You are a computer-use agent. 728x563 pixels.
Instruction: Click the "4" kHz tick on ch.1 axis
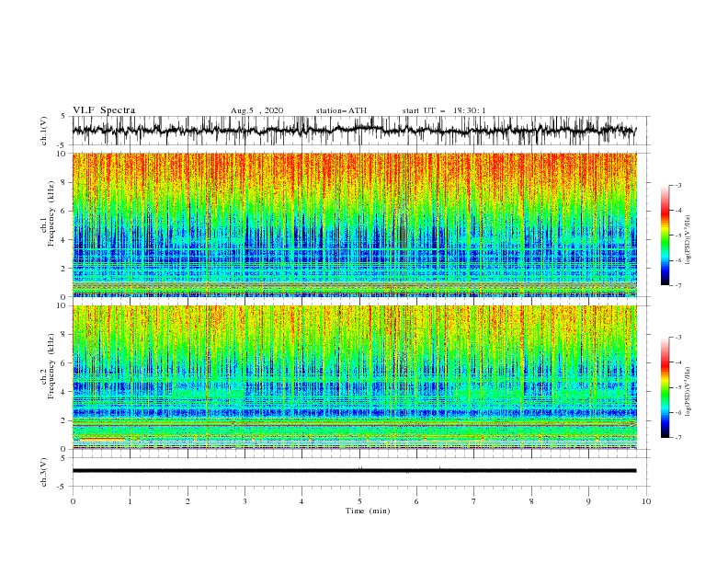click(x=64, y=240)
